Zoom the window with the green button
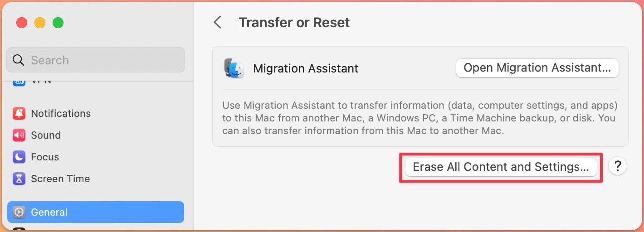 click(x=58, y=23)
